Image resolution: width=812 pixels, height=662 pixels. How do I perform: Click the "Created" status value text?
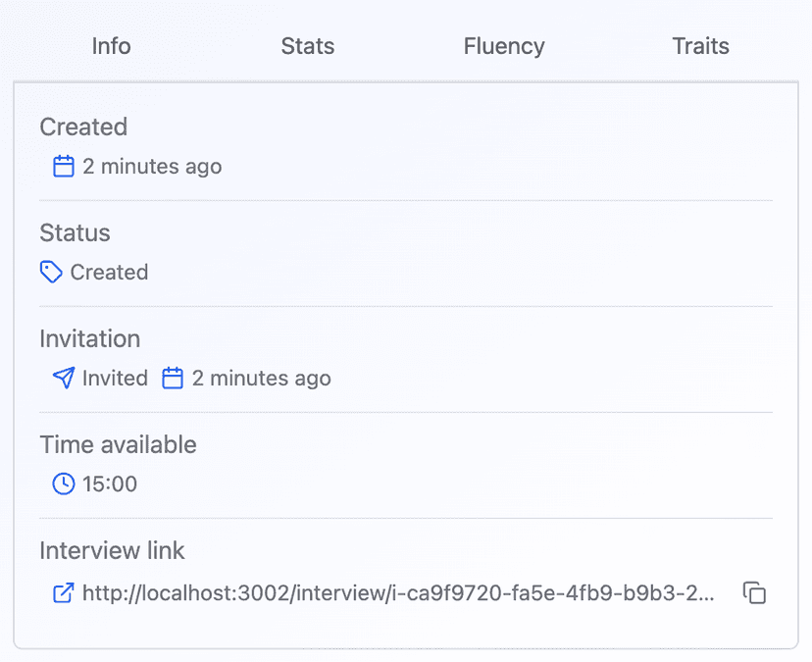109,273
